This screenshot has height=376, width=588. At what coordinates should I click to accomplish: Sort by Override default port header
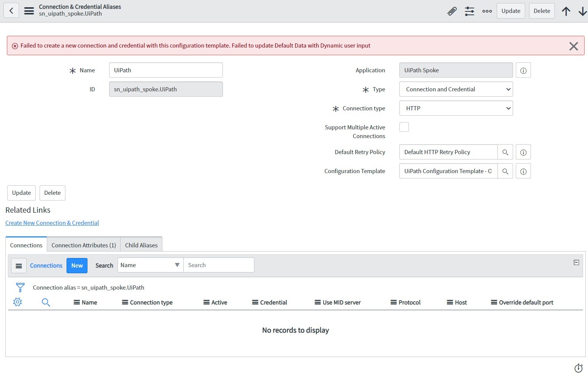click(x=526, y=303)
